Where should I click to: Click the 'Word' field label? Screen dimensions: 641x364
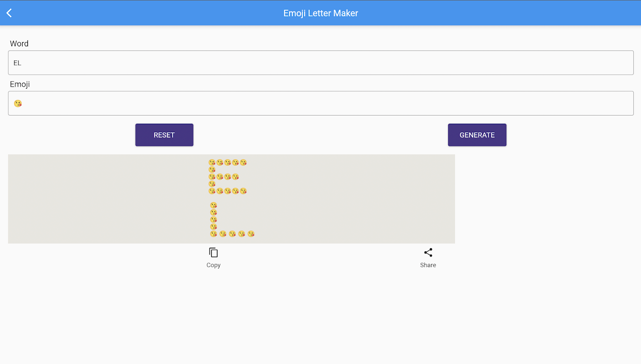pyautogui.click(x=19, y=44)
